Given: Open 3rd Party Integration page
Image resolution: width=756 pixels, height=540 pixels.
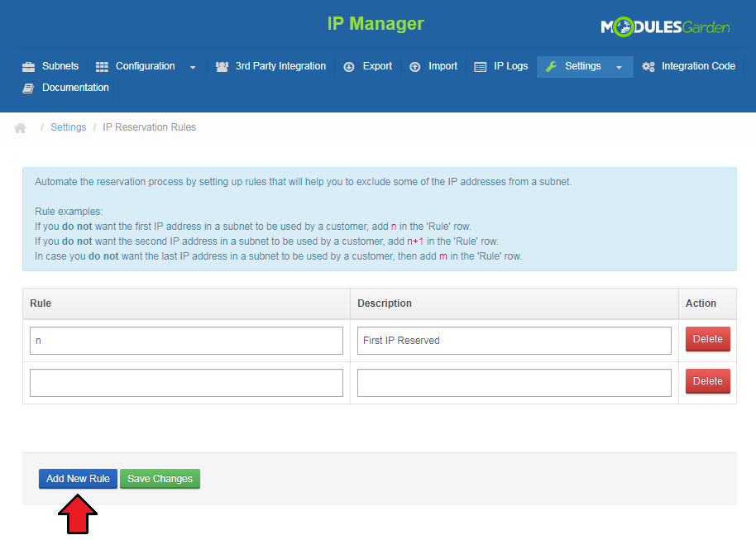Looking at the screenshot, I should click(x=280, y=66).
